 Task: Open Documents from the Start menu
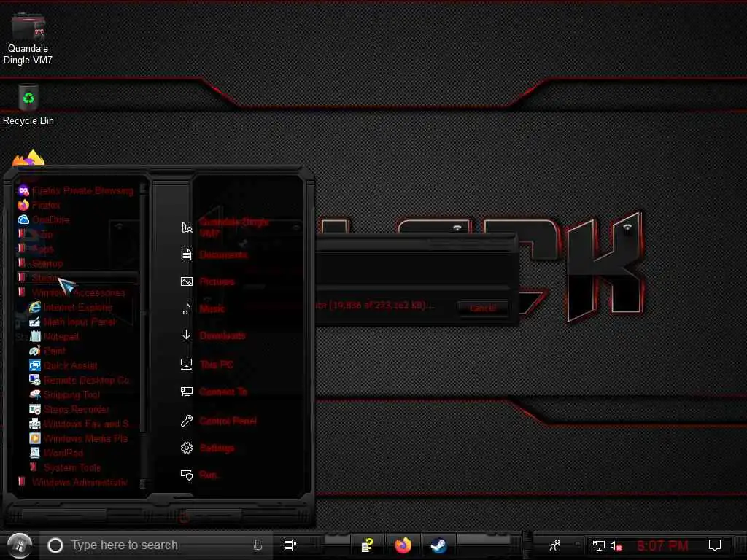[x=214, y=254]
